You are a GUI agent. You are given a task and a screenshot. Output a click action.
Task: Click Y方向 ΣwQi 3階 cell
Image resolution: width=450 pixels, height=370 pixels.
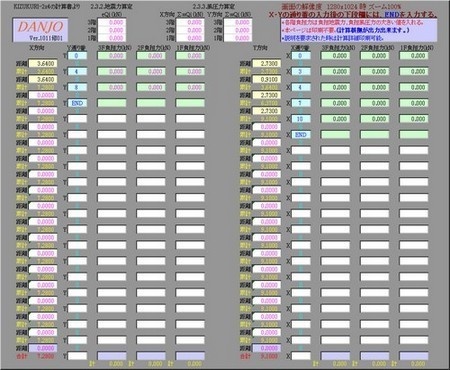(238, 22)
